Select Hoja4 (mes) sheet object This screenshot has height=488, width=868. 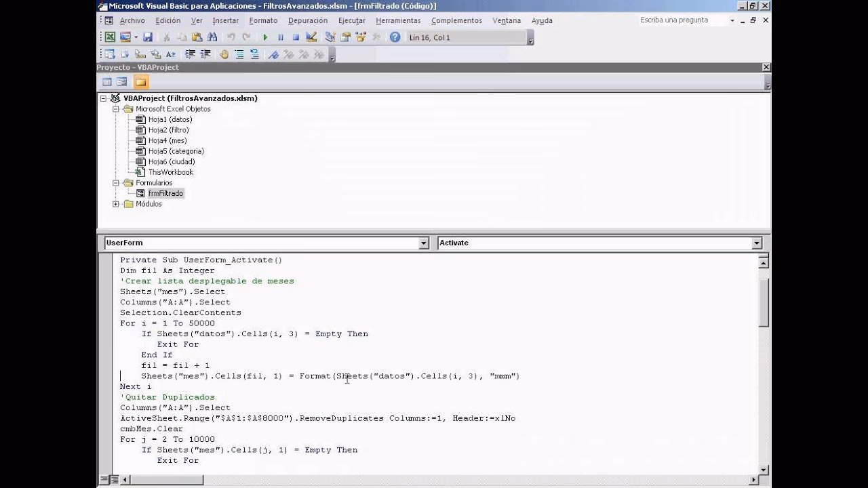click(167, 140)
